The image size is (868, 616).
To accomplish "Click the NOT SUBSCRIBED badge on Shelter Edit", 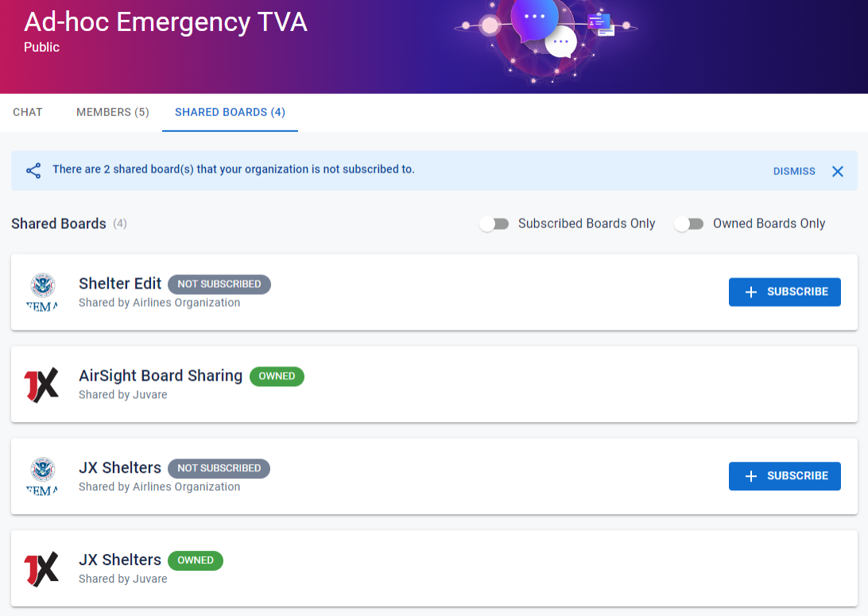I will tap(219, 284).
